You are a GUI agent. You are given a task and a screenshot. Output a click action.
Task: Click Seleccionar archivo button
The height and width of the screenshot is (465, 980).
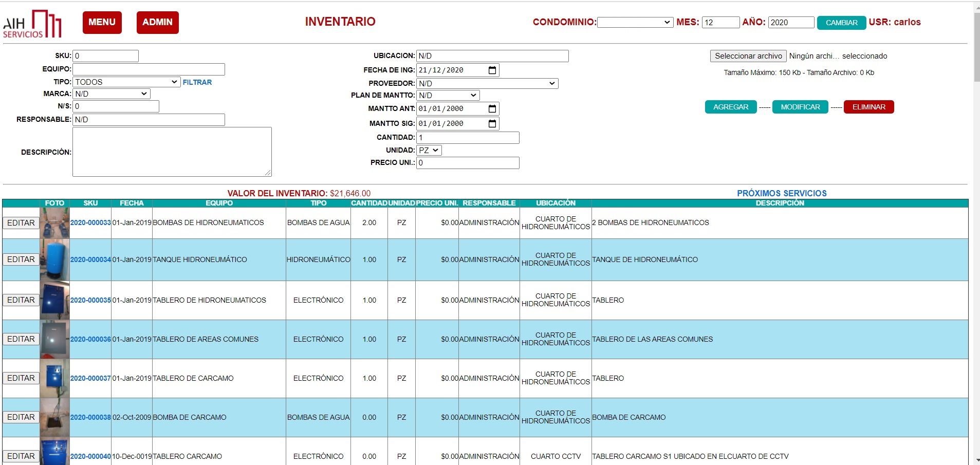point(748,56)
